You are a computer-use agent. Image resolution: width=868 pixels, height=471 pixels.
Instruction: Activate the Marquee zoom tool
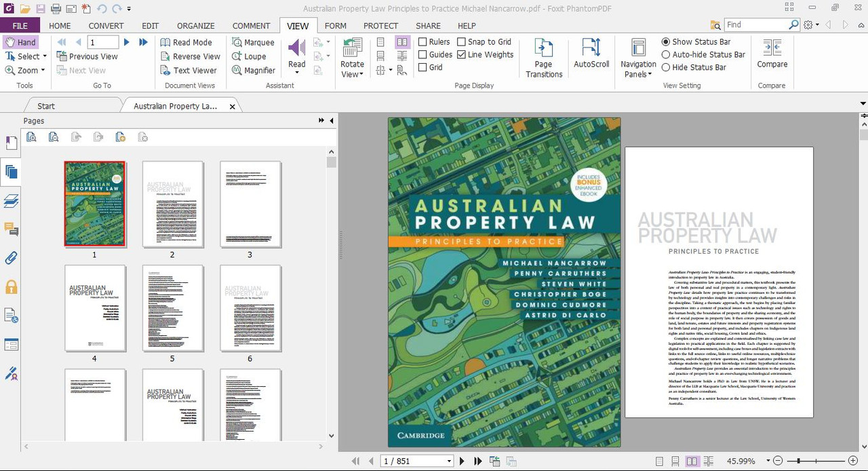point(253,42)
